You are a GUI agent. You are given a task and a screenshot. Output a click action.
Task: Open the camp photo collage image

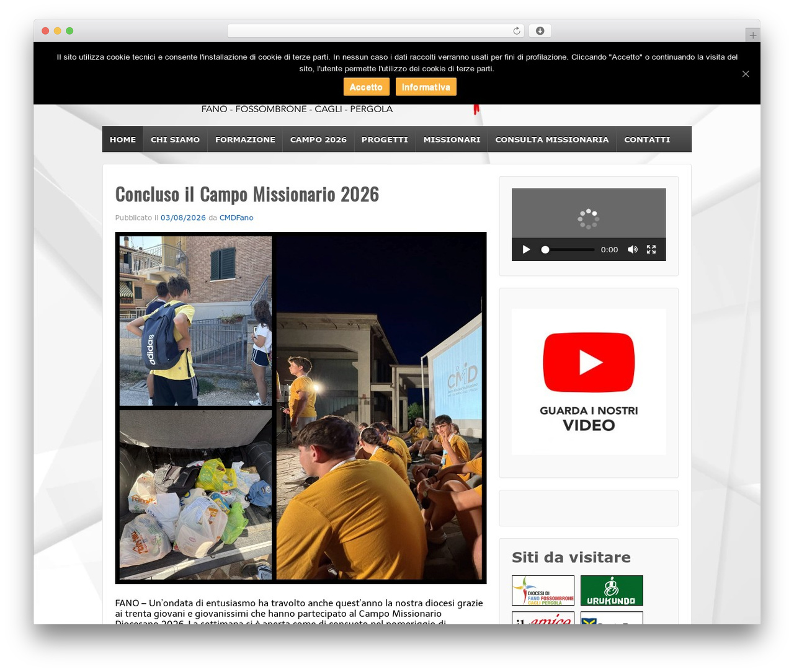click(301, 408)
